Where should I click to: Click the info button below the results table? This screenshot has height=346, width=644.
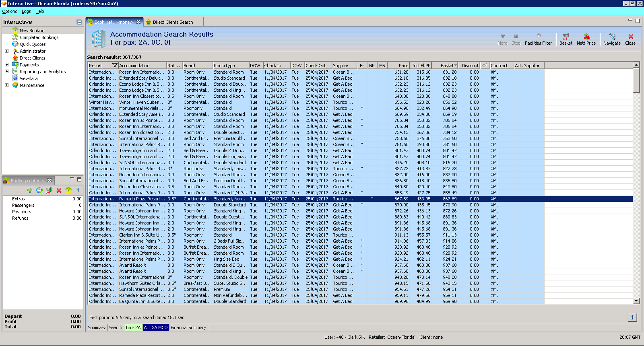[632, 317]
